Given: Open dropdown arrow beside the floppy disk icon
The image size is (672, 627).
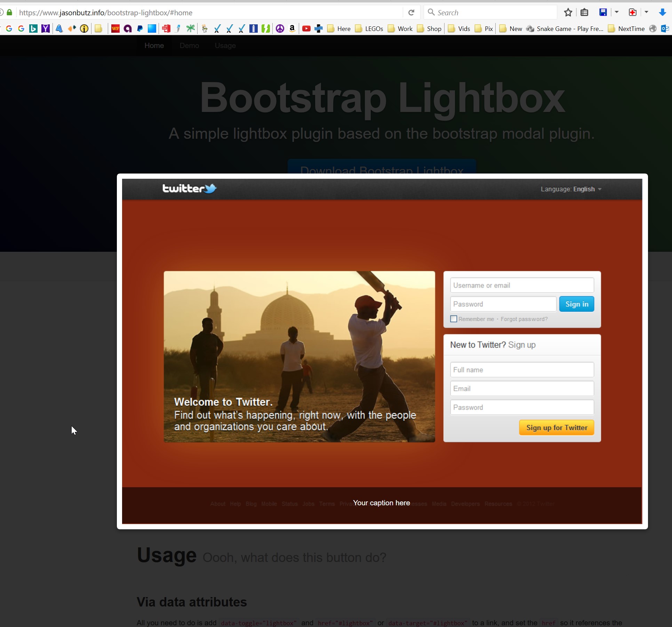Looking at the screenshot, I should point(616,12).
